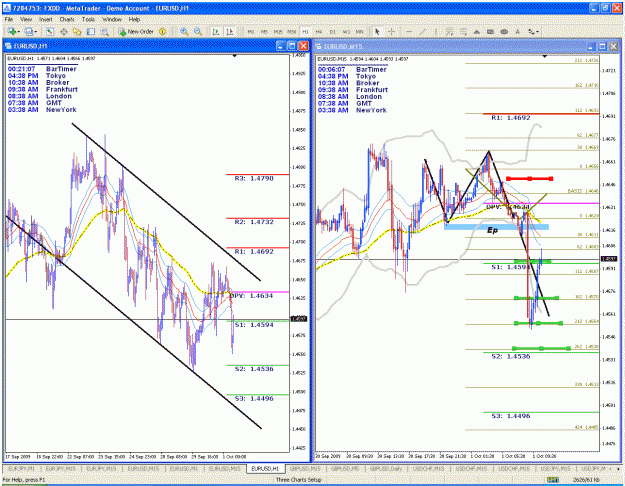Switch timeframe to H4

[319, 31]
